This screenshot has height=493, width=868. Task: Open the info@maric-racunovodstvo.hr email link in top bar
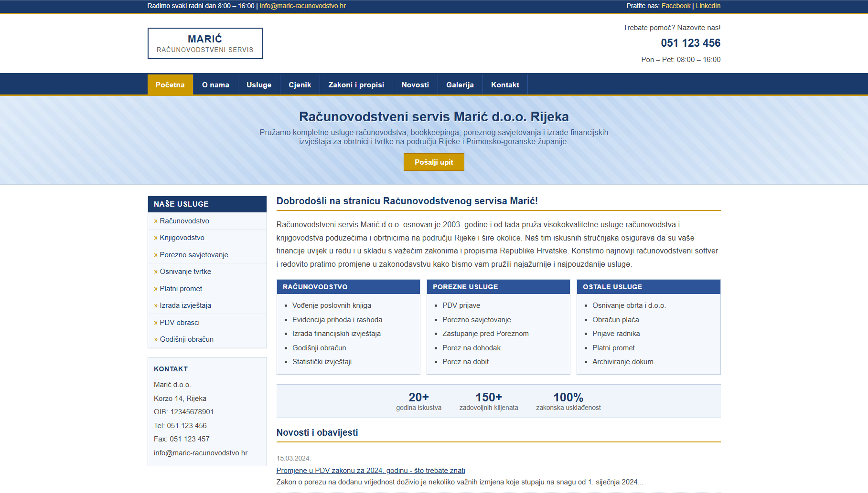point(302,6)
